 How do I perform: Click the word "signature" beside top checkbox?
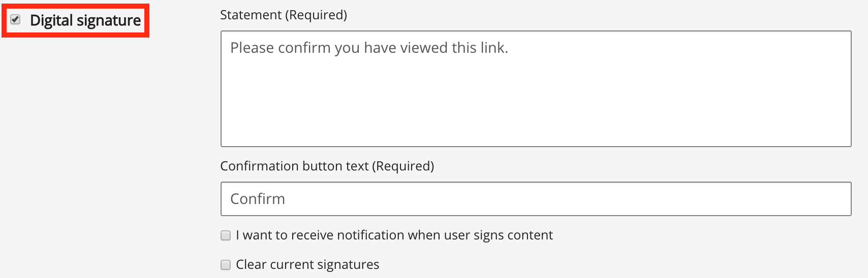click(109, 20)
